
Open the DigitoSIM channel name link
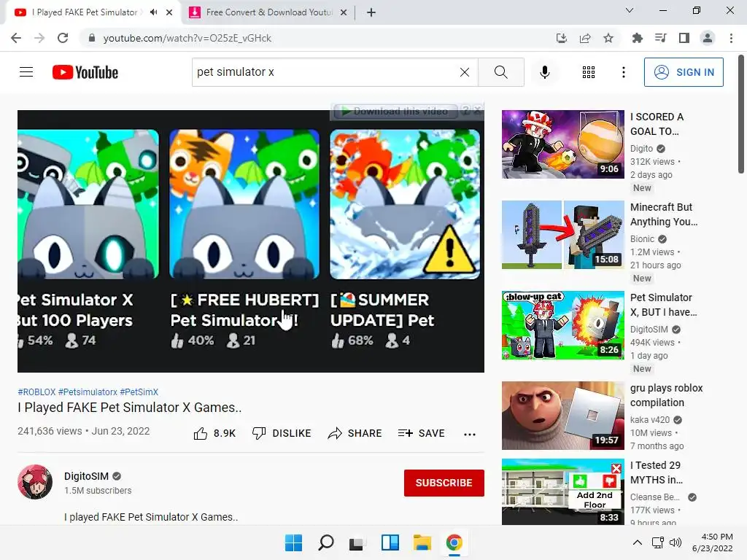[x=86, y=476]
